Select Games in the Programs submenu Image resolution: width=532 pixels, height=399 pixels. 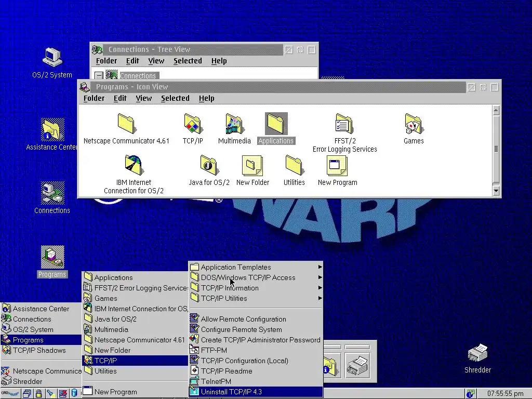coord(135,298)
